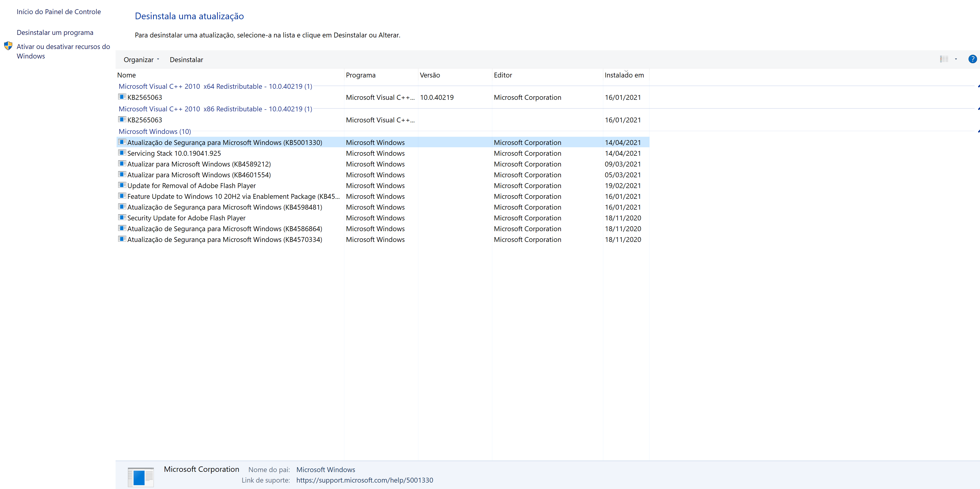Select Feature Update to Windows 10 20H2 entry
Viewport: 980px width, 489px height.
233,197
